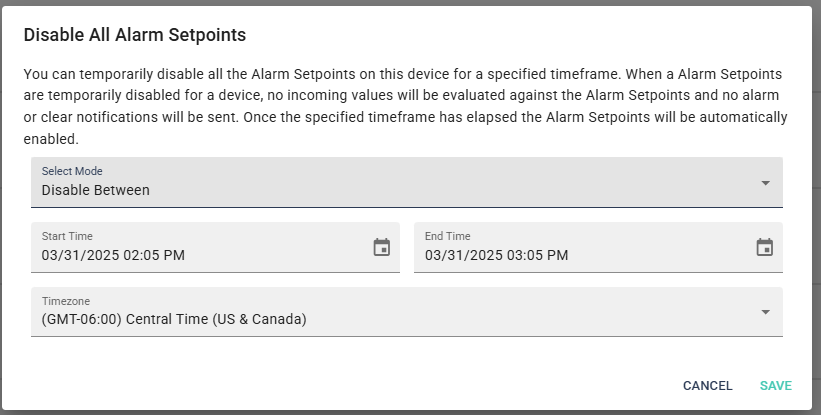Open the Start Time calendar picker icon
Screen dimensions: 821x415
point(382,247)
